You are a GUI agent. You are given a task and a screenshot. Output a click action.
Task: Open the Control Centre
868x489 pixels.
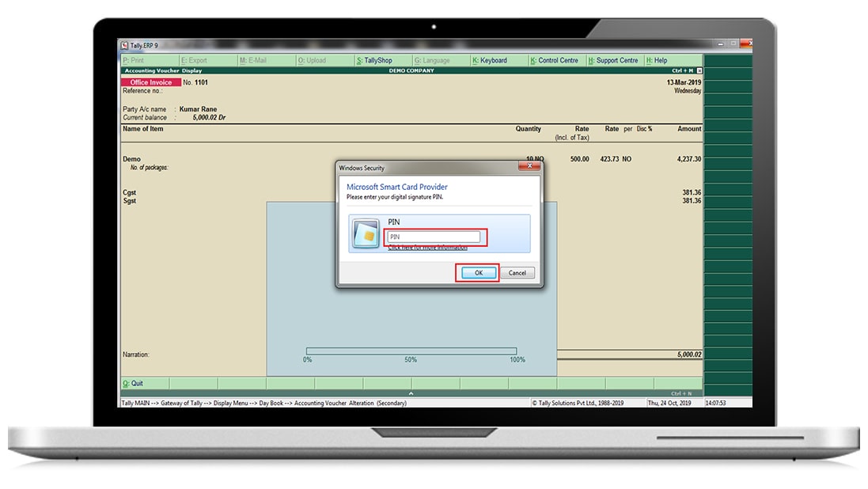coord(558,60)
